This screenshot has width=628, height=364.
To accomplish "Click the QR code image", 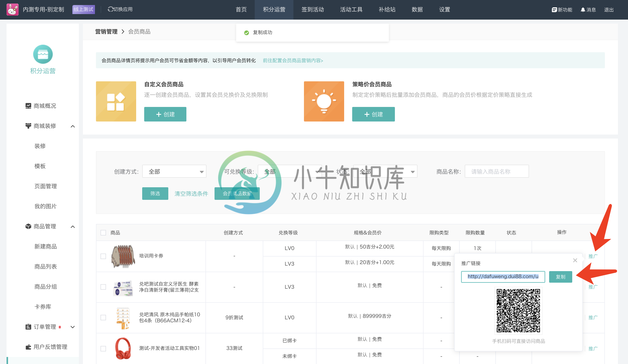I will [518, 311].
